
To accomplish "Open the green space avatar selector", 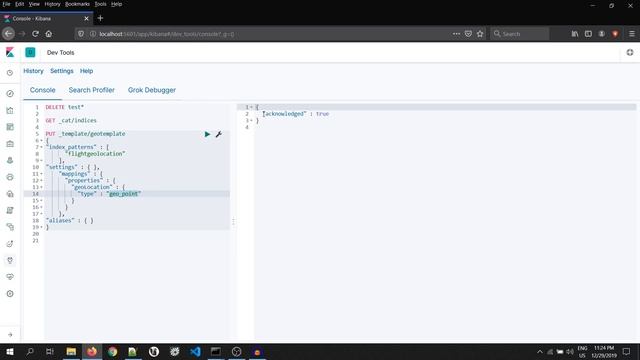I will (x=30, y=52).
